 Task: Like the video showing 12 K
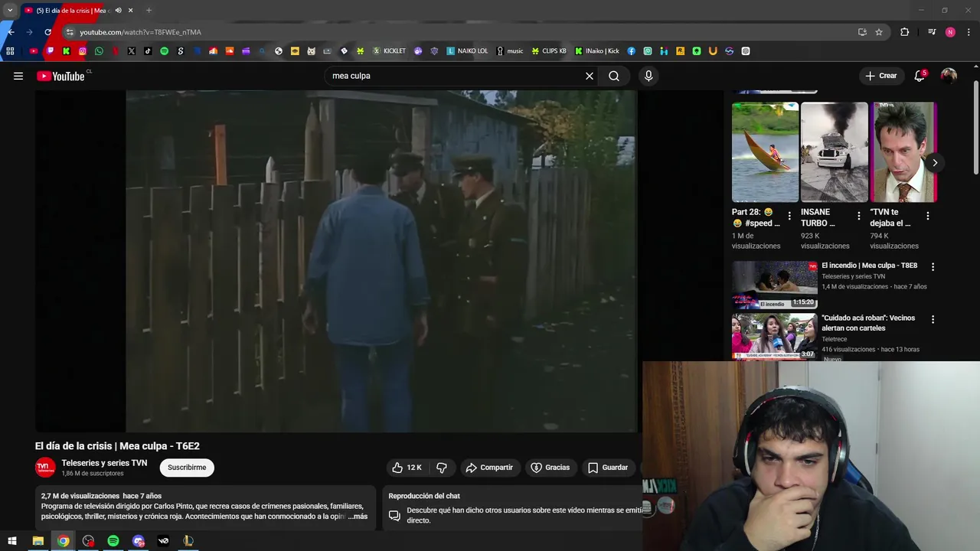pyautogui.click(x=407, y=468)
